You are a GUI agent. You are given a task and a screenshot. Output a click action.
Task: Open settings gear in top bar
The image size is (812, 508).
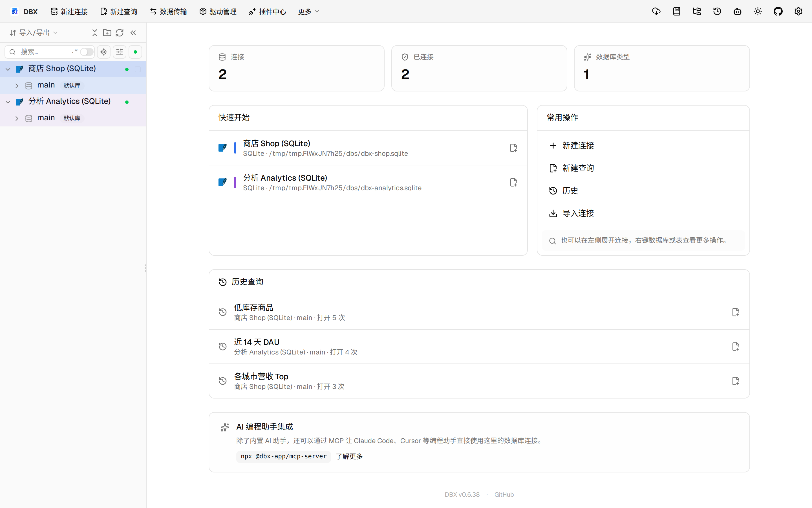(x=798, y=11)
